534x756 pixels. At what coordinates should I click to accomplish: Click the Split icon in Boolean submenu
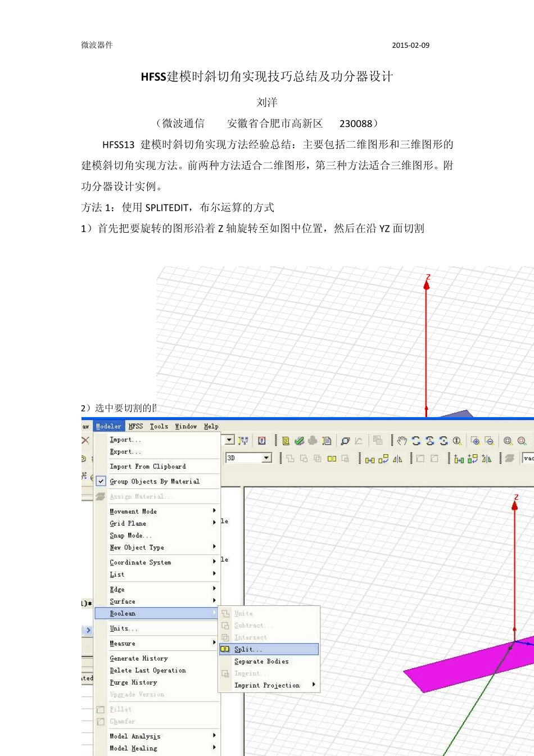pyautogui.click(x=225, y=649)
